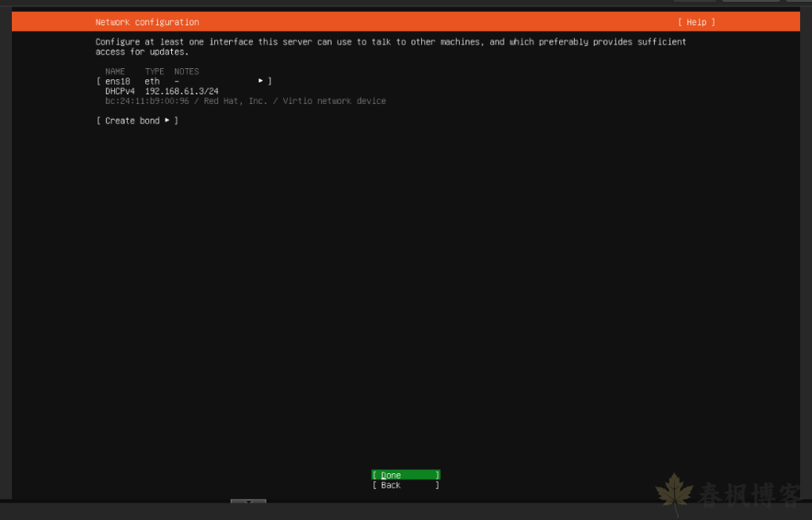Go to previous screen with Back
The height and width of the screenshot is (520, 812).
(x=405, y=485)
